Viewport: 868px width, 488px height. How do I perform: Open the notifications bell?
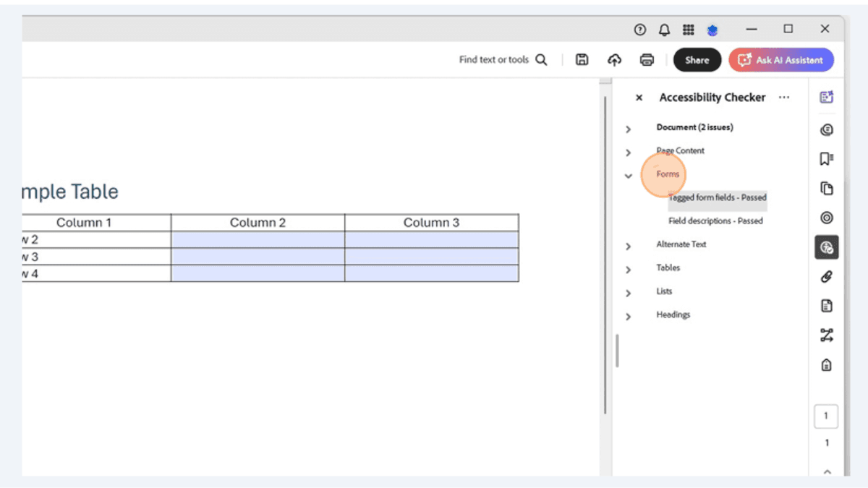pyautogui.click(x=664, y=29)
